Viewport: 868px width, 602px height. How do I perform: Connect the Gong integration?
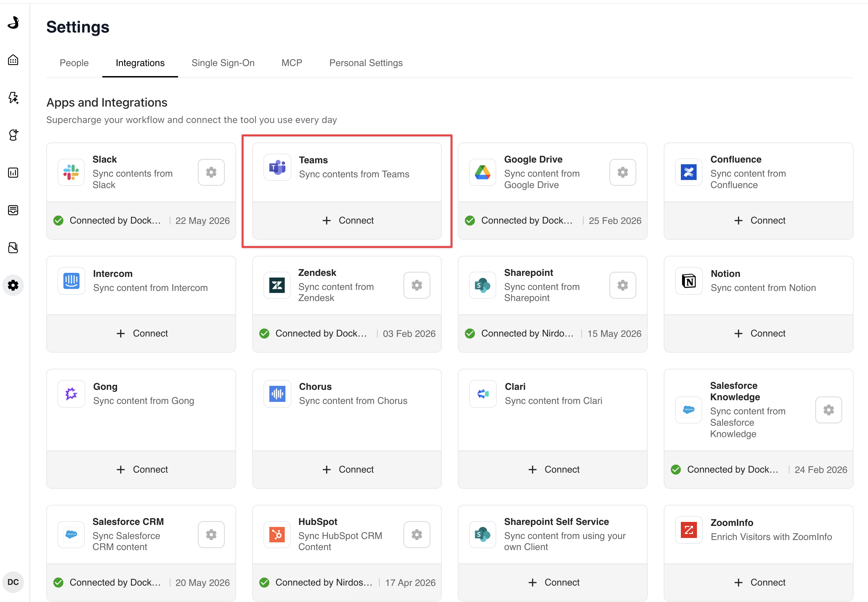coord(141,470)
